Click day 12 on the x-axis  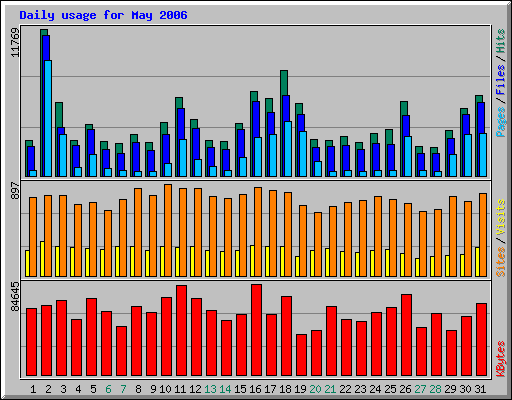pos(195,389)
